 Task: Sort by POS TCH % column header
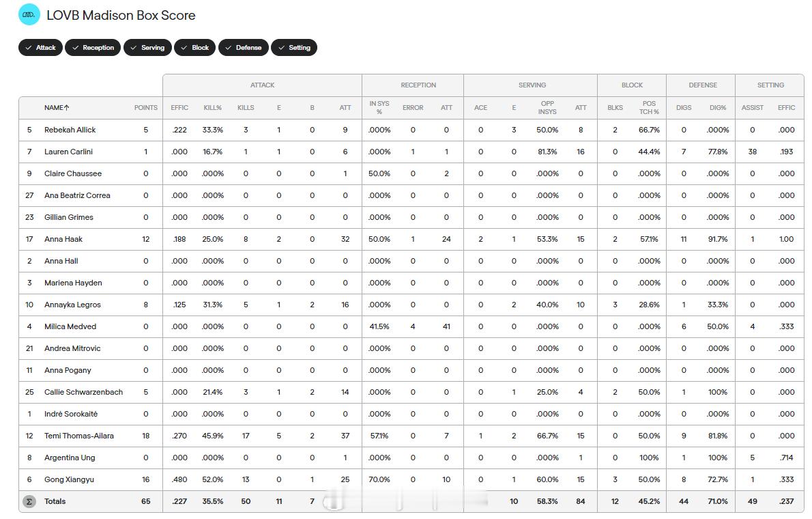pos(649,108)
